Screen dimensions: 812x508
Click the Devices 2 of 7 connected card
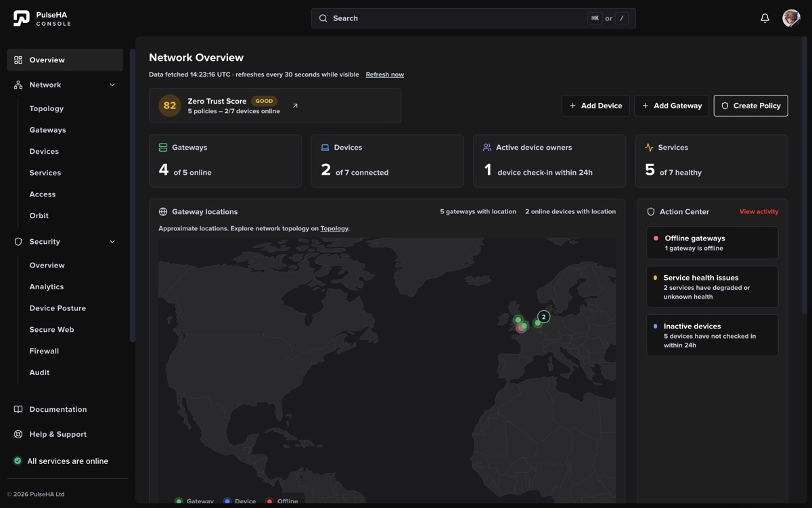tap(388, 161)
